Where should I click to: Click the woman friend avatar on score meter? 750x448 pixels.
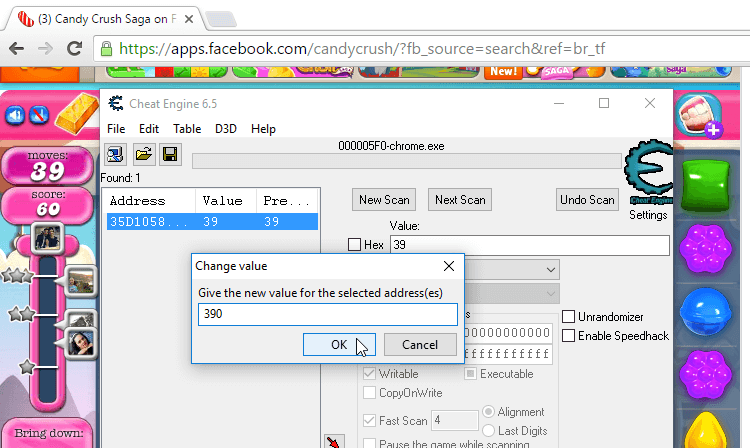click(80, 343)
